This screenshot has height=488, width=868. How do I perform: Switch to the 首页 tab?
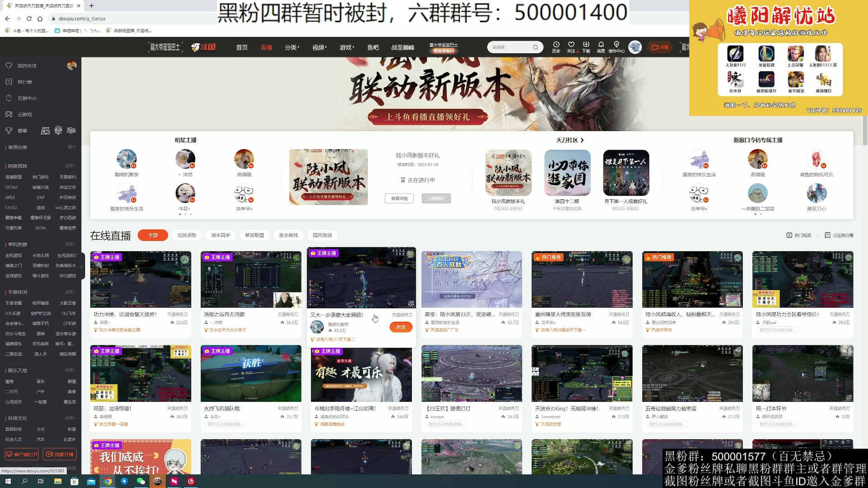click(242, 47)
